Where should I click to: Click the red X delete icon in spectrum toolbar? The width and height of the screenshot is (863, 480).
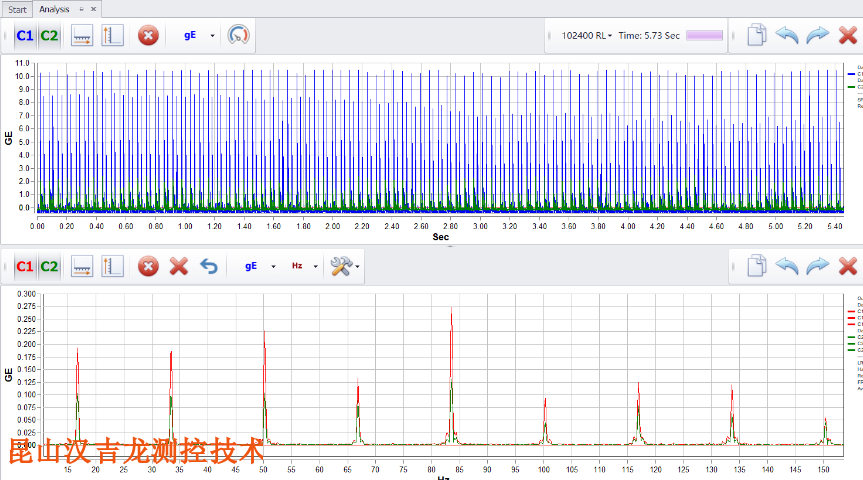coord(179,267)
